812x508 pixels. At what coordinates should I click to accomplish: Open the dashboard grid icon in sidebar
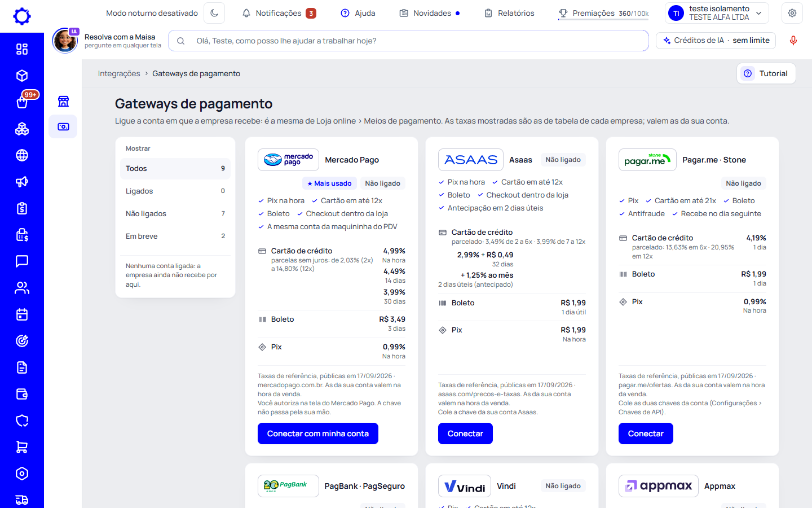tap(22, 49)
